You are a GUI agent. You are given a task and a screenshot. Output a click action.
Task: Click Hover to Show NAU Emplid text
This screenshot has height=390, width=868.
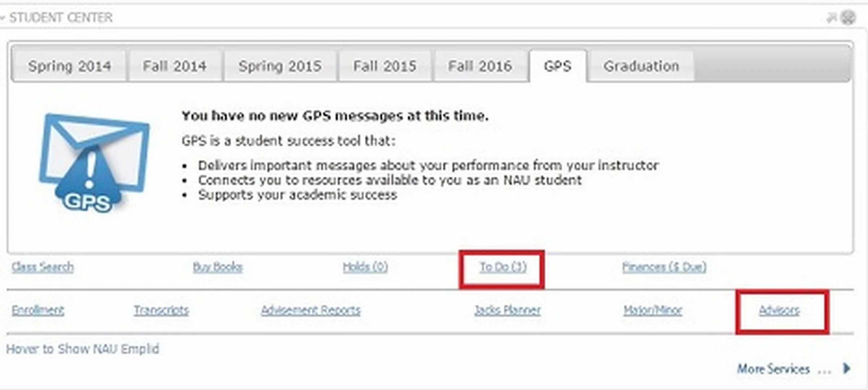tap(83, 349)
